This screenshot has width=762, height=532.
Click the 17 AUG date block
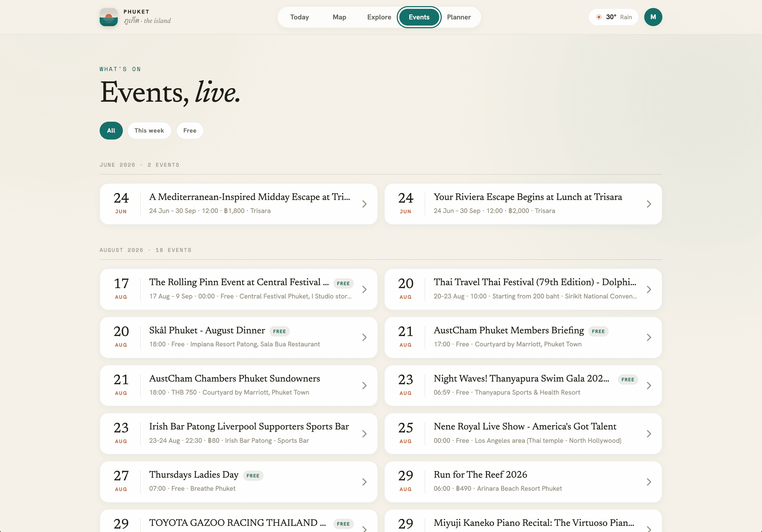121,289
